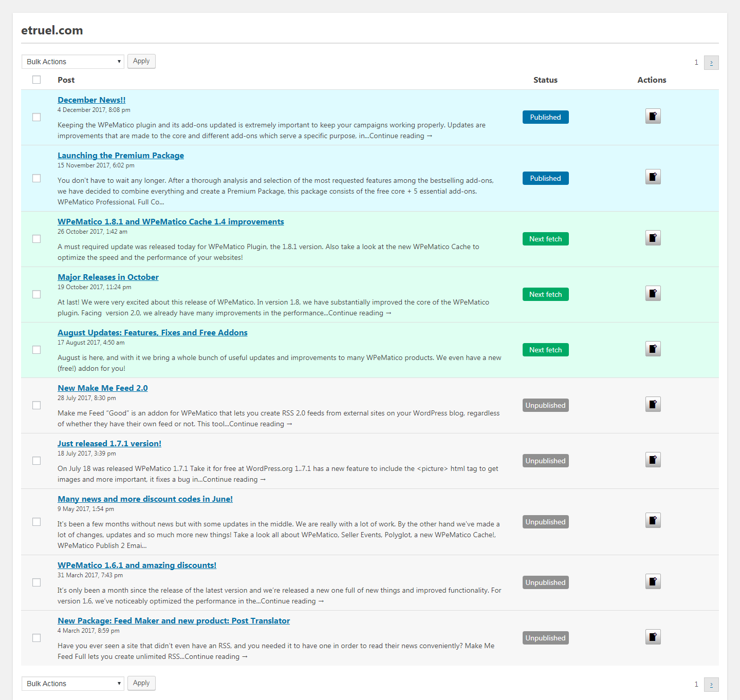Select the checkbox for Many news and more discount codes
Screen dimensions: 740x700
(36, 522)
